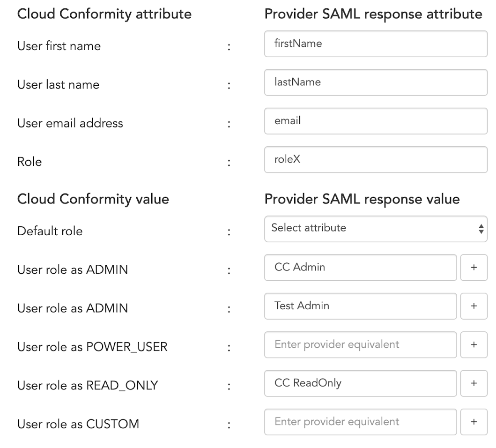Click the User role as READ_ONLY label

(x=88, y=386)
